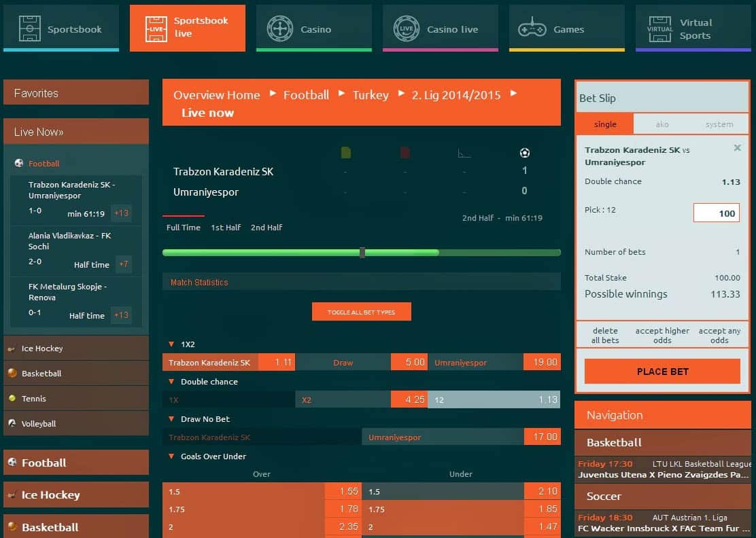
Task: Select the 1st Half tab
Action: click(x=226, y=228)
